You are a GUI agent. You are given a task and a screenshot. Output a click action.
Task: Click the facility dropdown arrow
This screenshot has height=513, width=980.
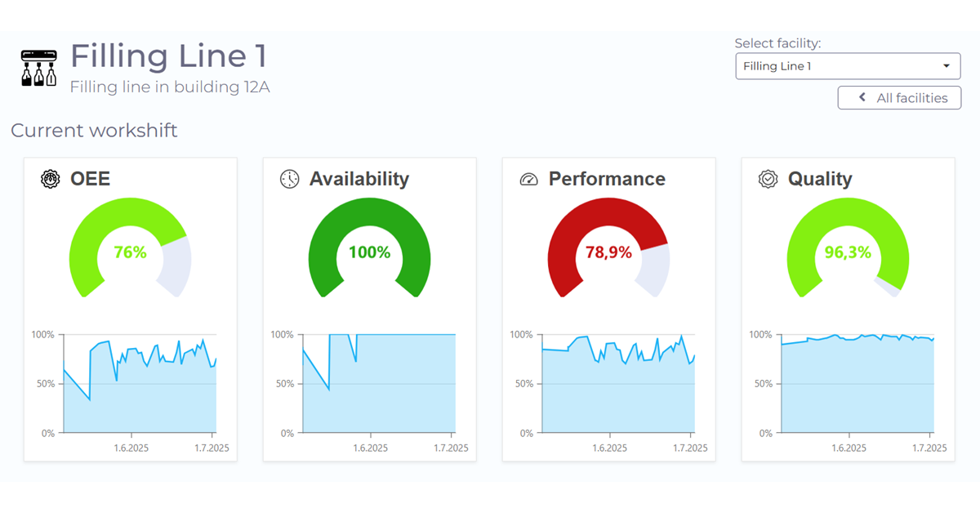947,66
